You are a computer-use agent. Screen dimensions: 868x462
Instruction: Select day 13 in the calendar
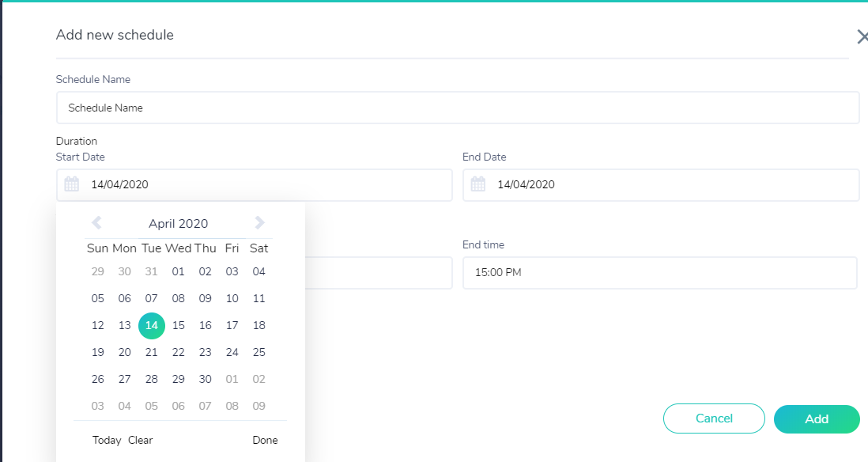point(125,325)
